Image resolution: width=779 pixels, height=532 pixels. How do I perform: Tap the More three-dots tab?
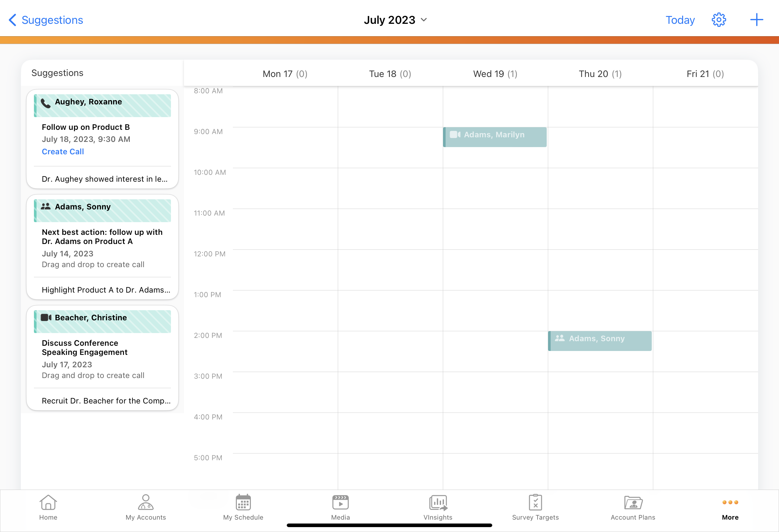(730, 503)
